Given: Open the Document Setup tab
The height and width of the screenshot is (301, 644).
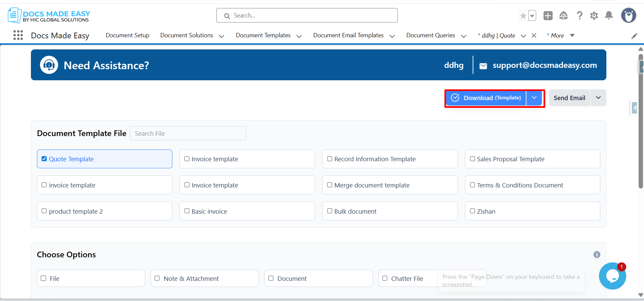Looking at the screenshot, I should [x=127, y=35].
